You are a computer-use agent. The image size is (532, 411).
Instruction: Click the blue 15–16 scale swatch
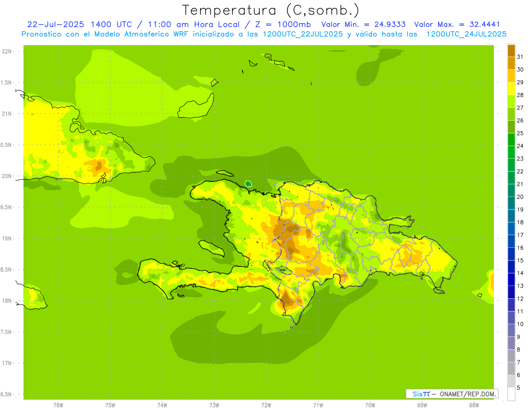point(511,254)
